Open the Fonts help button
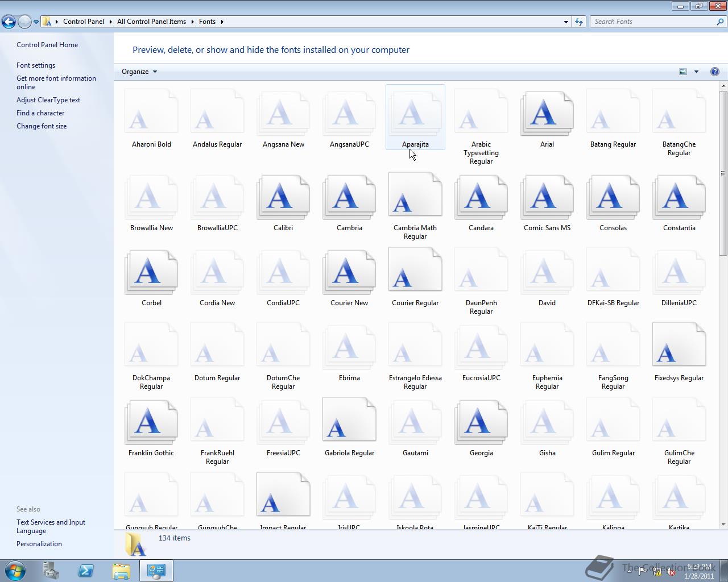The height and width of the screenshot is (582, 728). click(715, 72)
